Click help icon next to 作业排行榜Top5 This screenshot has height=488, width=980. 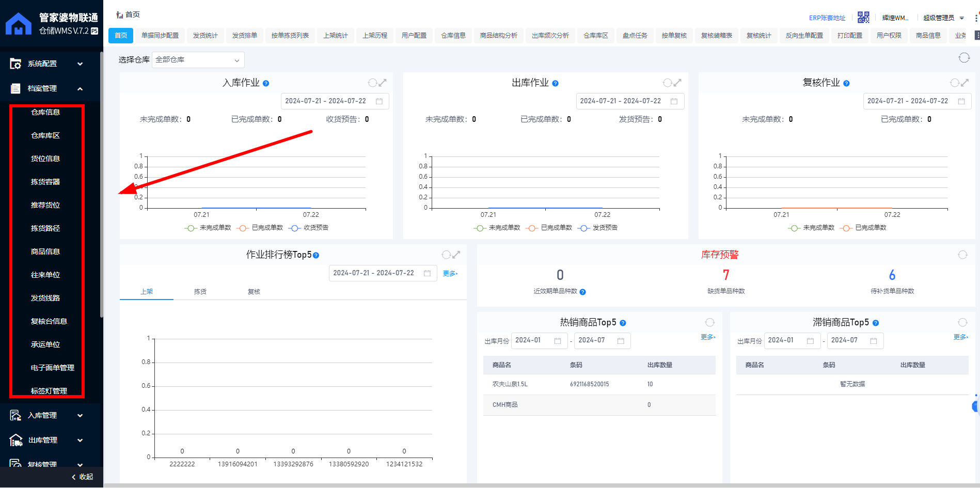tap(316, 255)
